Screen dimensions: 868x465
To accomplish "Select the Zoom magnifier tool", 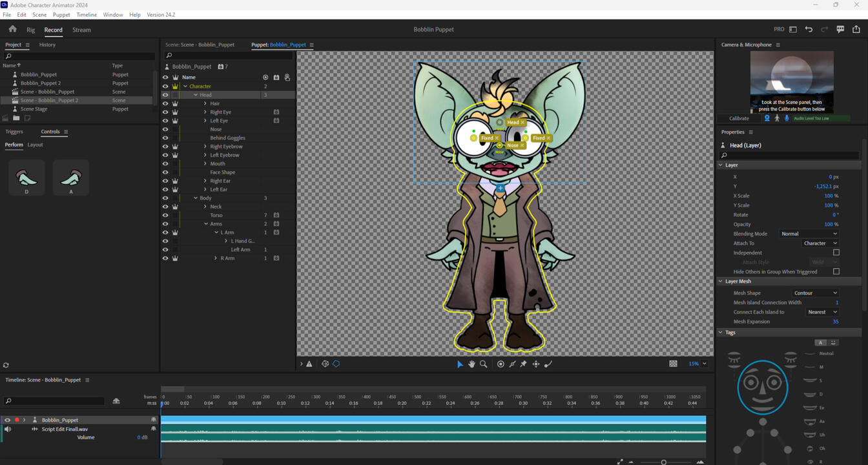I will (x=483, y=364).
